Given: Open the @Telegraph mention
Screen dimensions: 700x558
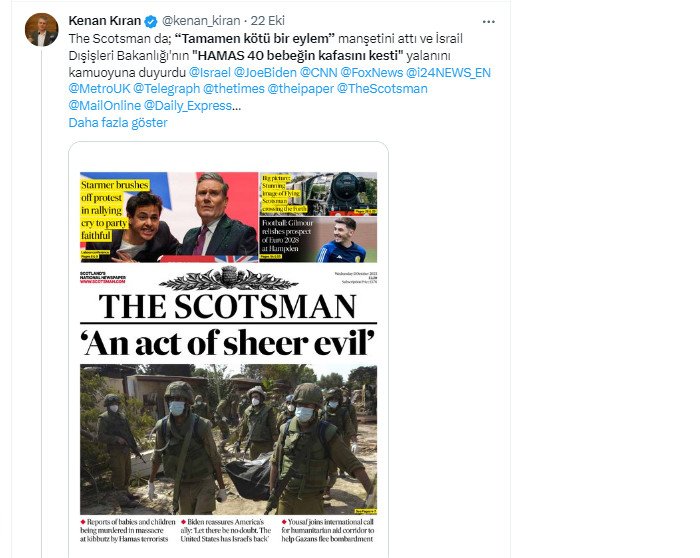Looking at the screenshot, I should [x=167, y=89].
